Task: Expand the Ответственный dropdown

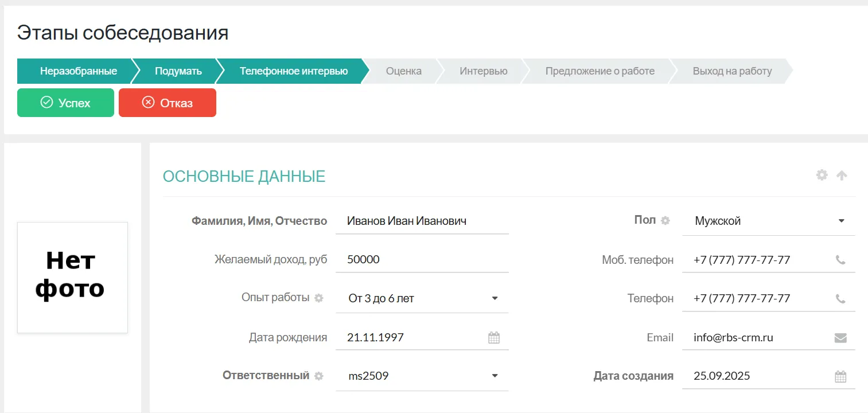Action: (495, 376)
